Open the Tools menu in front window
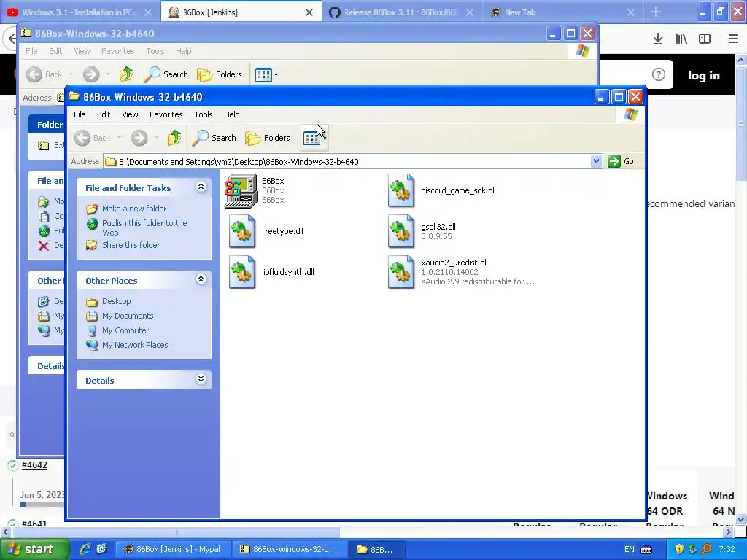The image size is (747, 560). 203,114
